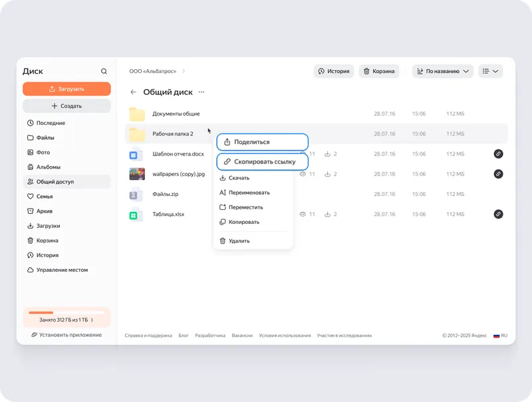Image resolution: width=532 pixels, height=402 pixels.
Task: Open the Документы общие folder icon
Action: (x=137, y=114)
